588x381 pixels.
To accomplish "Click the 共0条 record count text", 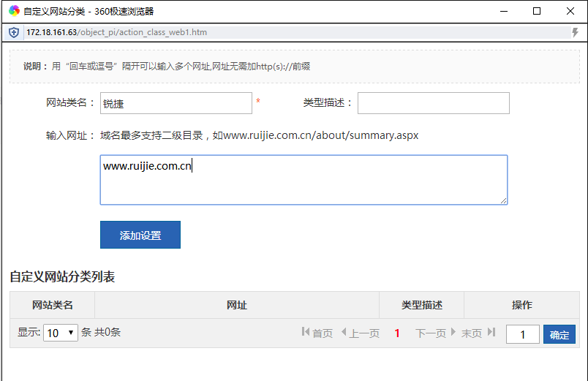I will click(x=108, y=332).
